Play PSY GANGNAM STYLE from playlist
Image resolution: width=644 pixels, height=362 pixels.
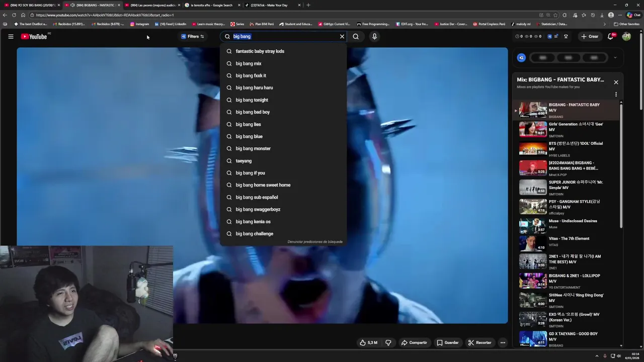click(566, 207)
